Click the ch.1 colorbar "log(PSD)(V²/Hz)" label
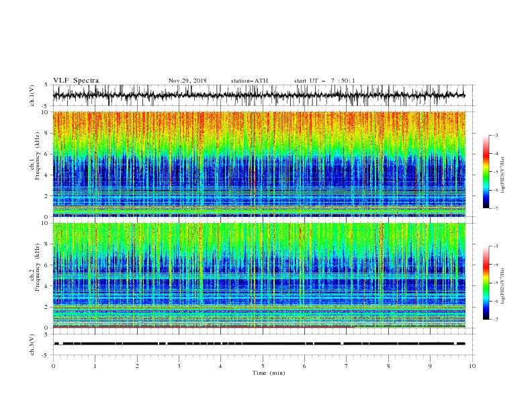532x411 pixels. (x=503, y=175)
